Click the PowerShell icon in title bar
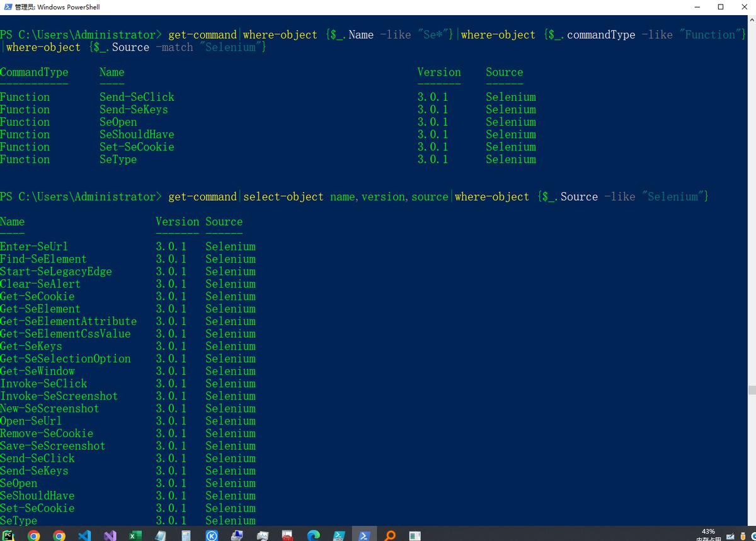 coord(7,7)
